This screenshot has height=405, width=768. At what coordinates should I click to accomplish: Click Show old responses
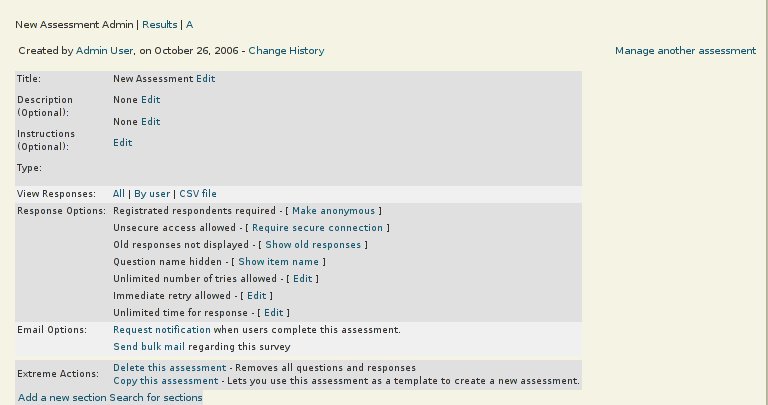[312, 245]
